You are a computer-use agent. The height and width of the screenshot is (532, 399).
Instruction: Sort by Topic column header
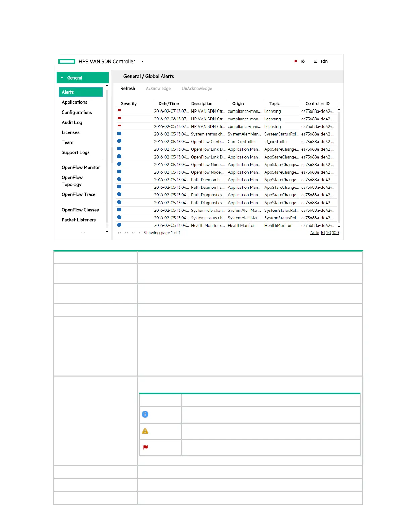(274, 104)
